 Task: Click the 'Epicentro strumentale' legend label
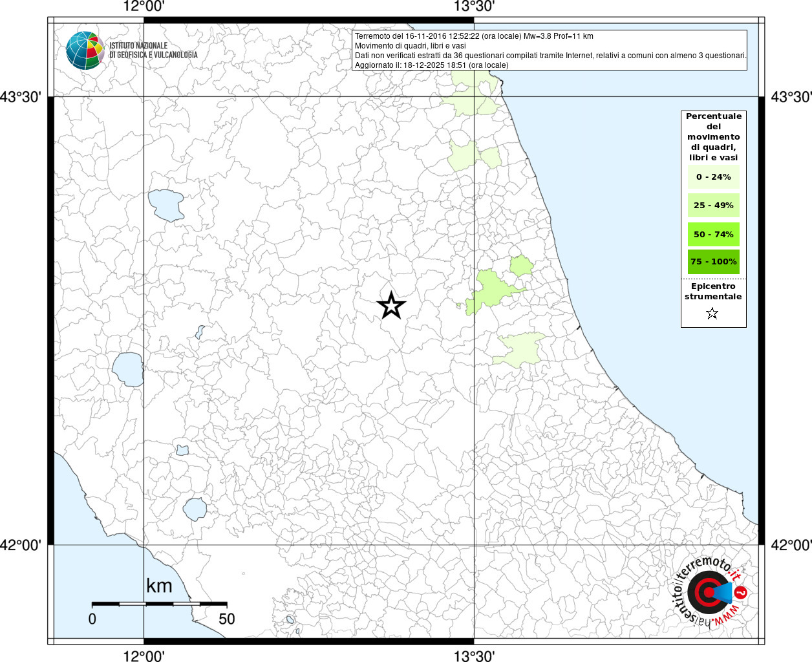(x=714, y=291)
